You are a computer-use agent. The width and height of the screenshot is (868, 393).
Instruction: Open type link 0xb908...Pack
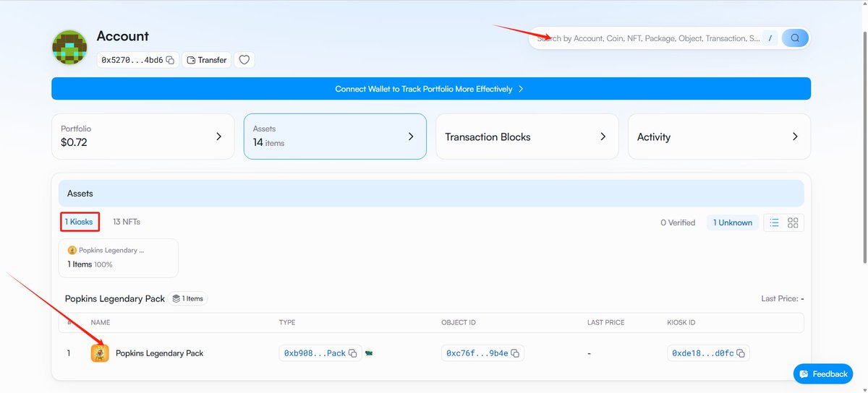click(315, 353)
